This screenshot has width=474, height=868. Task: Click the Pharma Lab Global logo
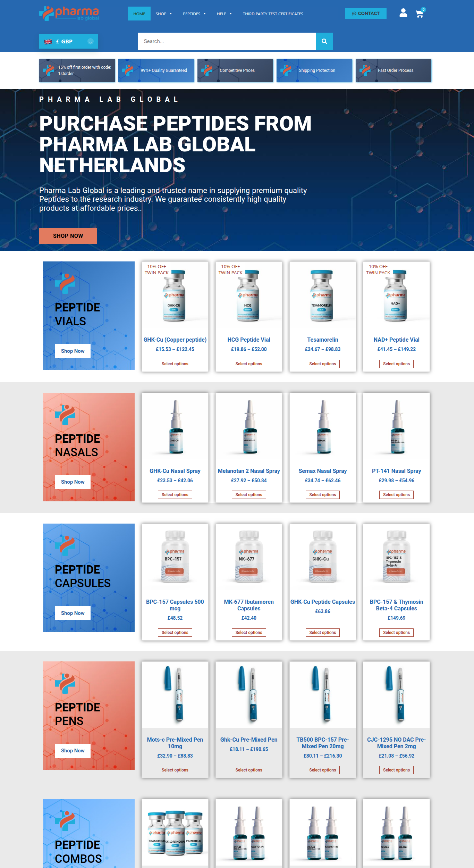[69, 14]
